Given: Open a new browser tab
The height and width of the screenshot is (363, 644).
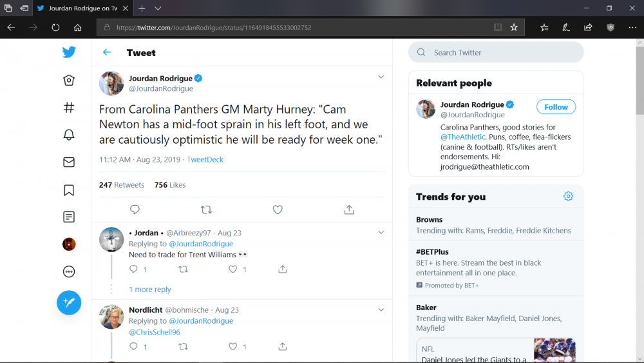Looking at the screenshot, I should click(142, 8).
